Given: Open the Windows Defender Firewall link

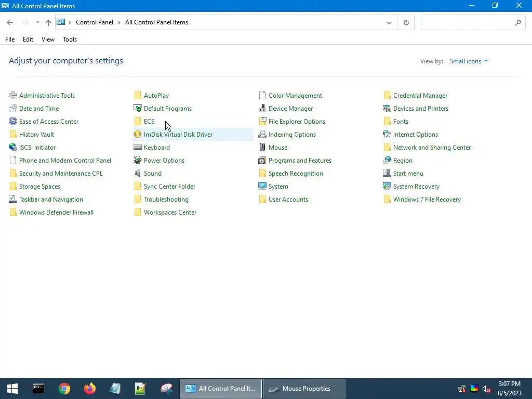Looking at the screenshot, I should point(56,212).
